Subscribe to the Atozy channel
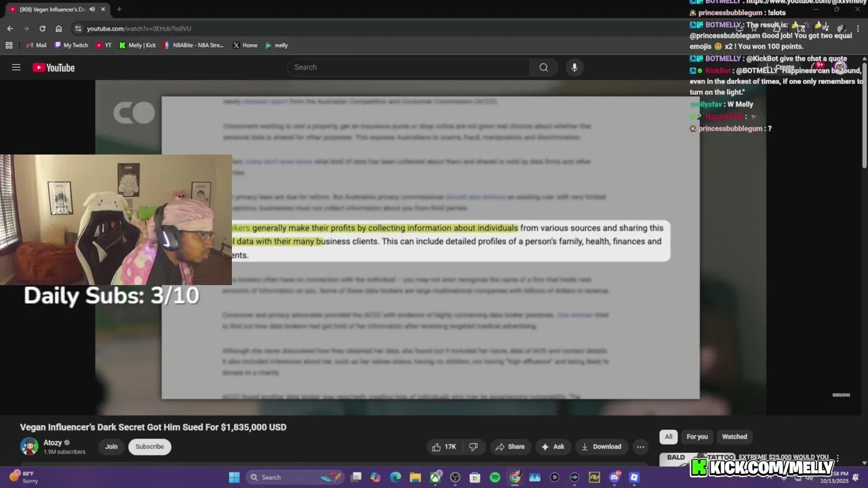This screenshot has width=868, height=488. click(149, 447)
